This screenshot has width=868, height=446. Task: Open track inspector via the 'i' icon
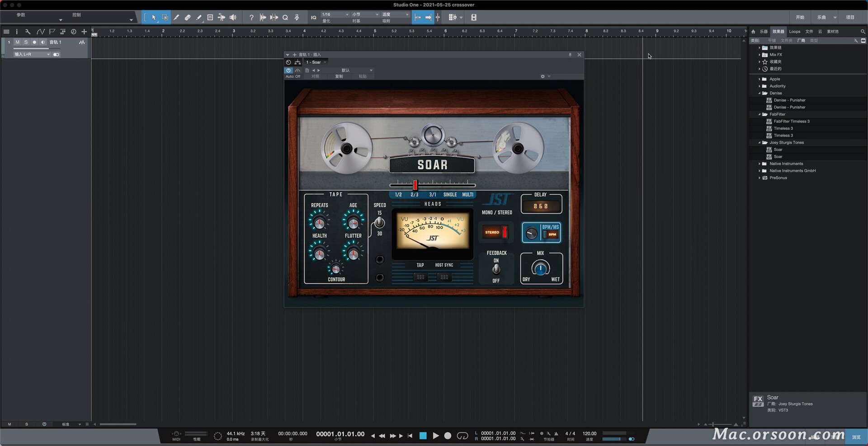coord(17,32)
